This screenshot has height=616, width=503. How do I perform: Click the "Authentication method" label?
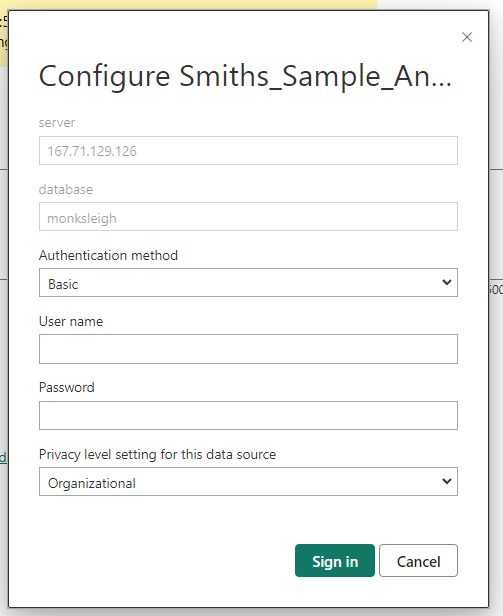tap(108, 255)
